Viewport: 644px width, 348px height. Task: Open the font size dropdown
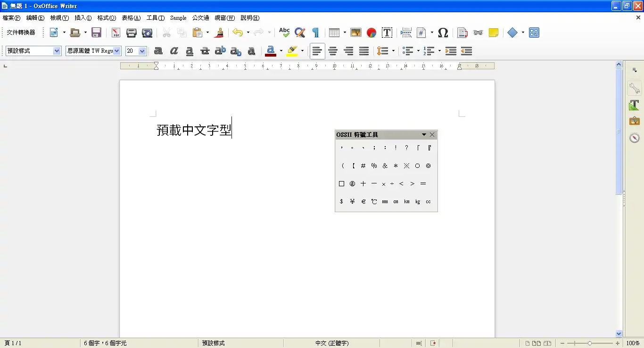pyautogui.click(x=142, y=51)
